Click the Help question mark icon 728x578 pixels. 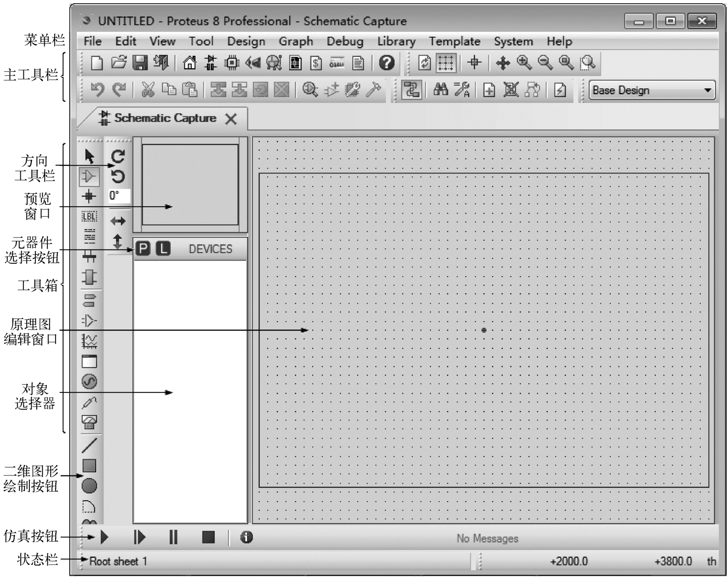coord(387,63)
